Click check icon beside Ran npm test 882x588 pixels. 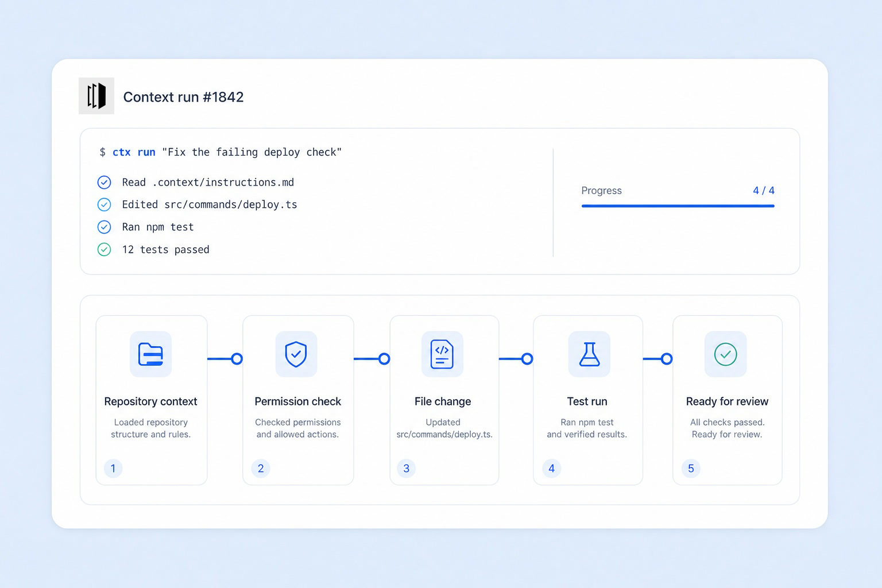[x=104, y=227]
